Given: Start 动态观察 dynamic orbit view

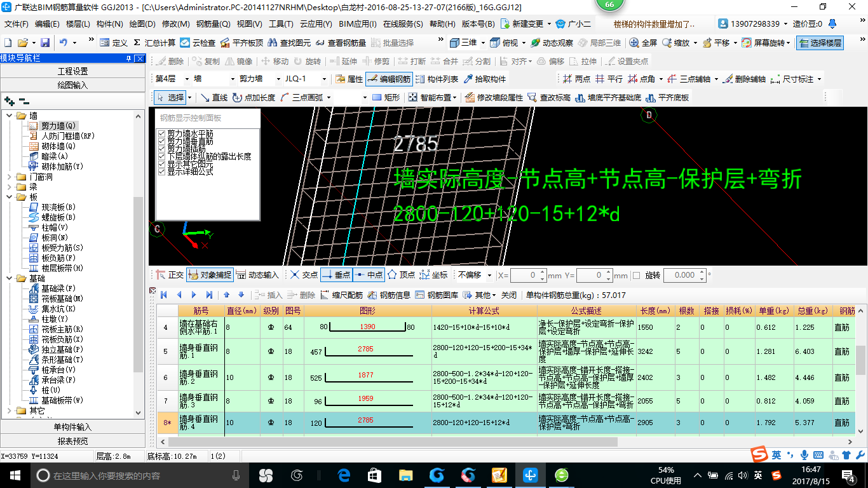Looking at the screenshot, I should click(552, 43).
